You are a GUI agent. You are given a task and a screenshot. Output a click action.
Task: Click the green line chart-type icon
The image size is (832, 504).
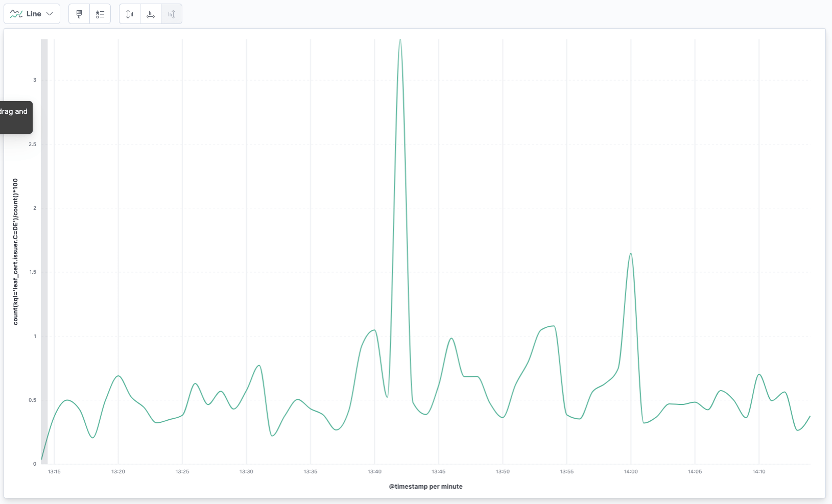tap(16, 14)
